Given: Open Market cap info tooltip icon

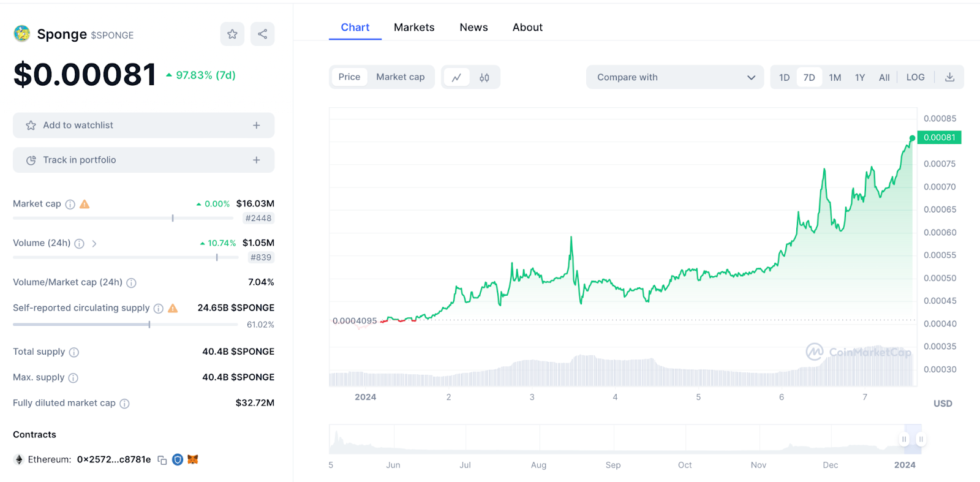Looking at the screenshot, I should (x=70, y=205).
